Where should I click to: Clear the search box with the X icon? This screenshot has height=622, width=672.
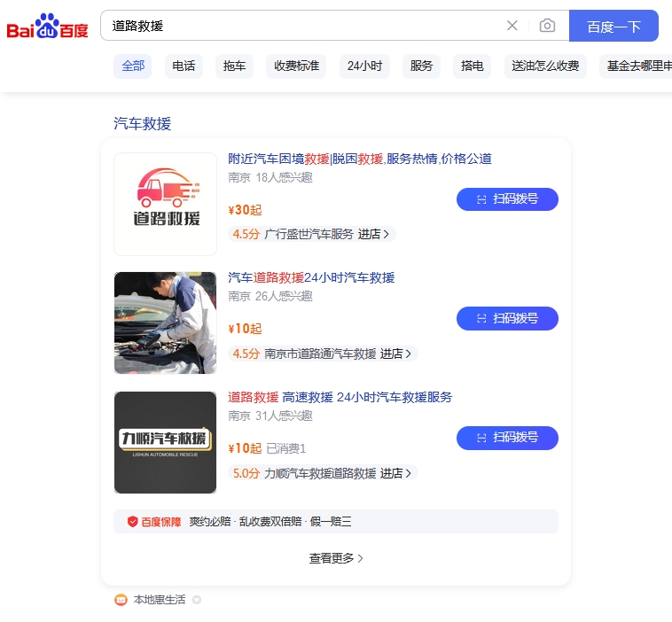coord(512,26)
